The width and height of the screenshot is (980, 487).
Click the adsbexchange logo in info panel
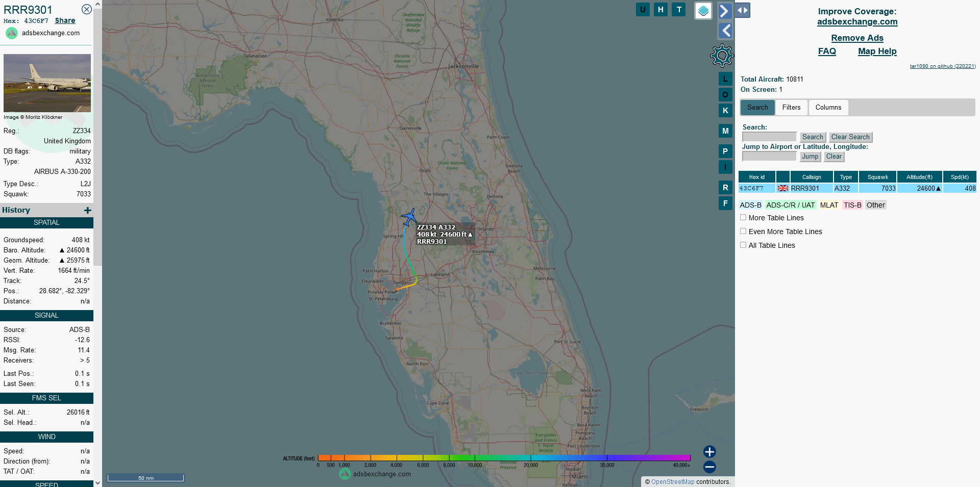[12, 33]
